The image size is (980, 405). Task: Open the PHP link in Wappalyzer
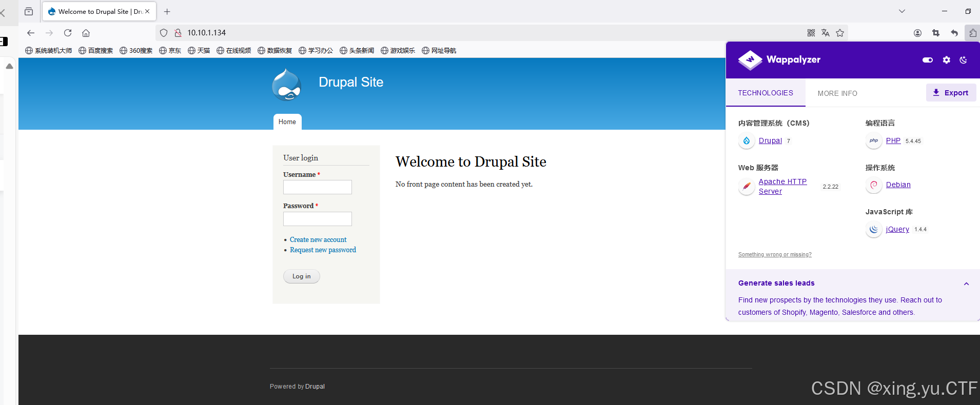click(893, 140)
